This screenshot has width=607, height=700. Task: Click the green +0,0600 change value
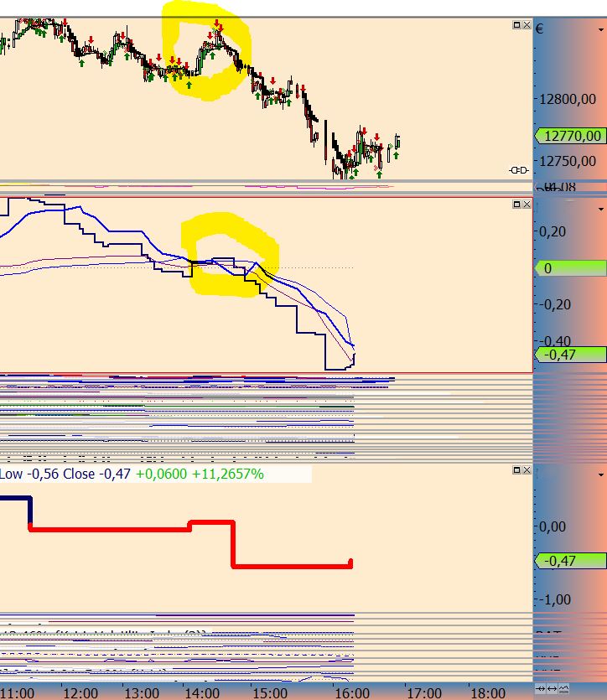[x=161, y=474]
